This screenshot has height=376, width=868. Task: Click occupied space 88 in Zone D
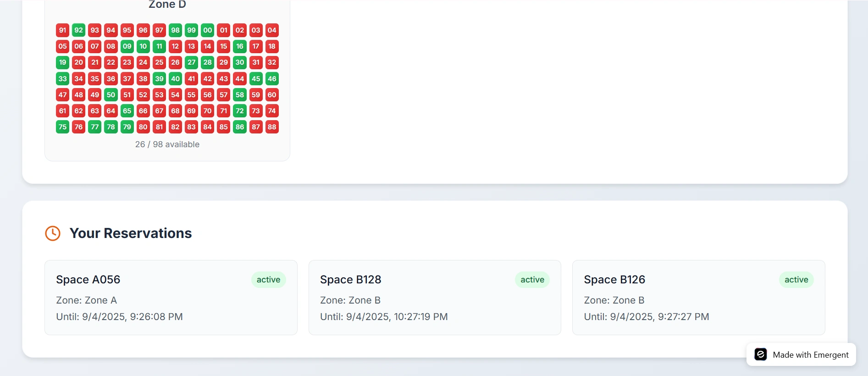tap(272, 127)
